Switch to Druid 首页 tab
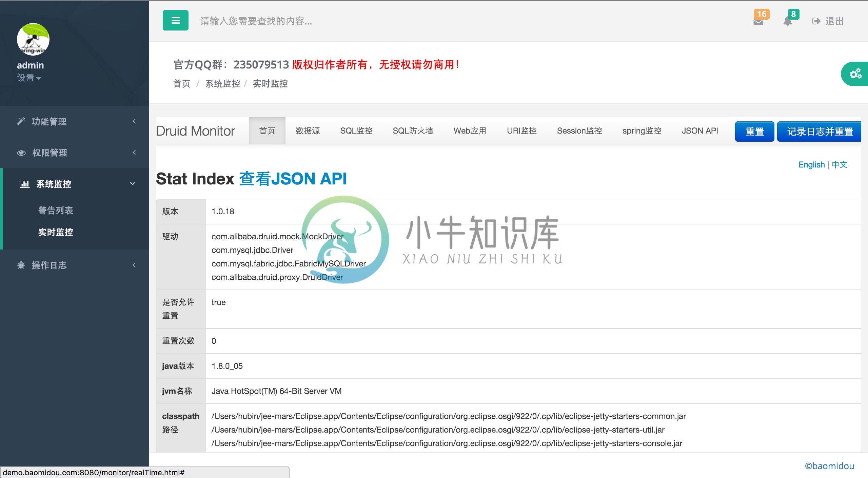 pos(267,131)
